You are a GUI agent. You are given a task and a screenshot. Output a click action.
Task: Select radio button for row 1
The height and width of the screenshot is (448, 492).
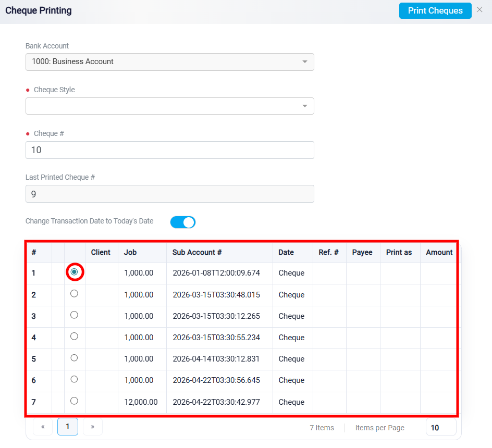click(74, 272)
